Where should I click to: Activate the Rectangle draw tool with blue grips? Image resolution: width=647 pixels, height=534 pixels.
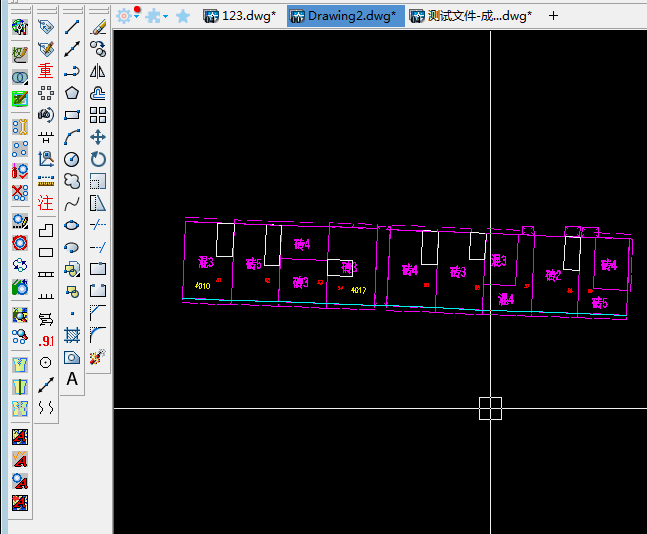click(72, 115)
